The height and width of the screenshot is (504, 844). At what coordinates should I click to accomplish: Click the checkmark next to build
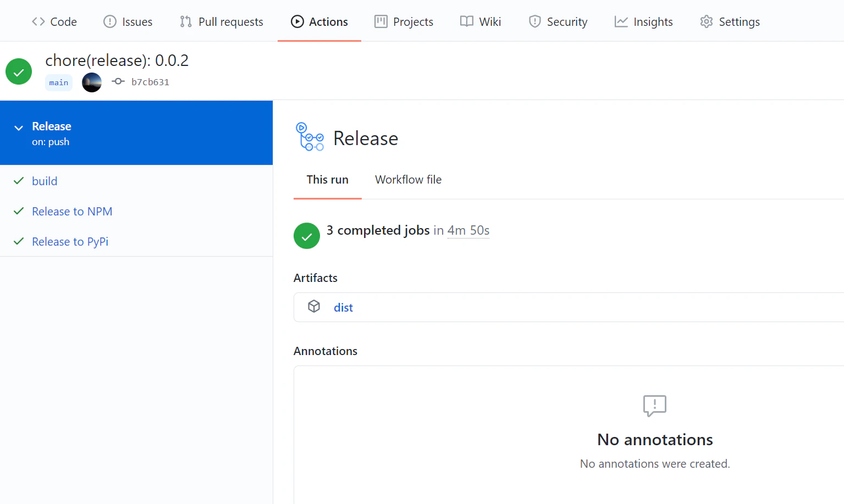coord(19,181)
